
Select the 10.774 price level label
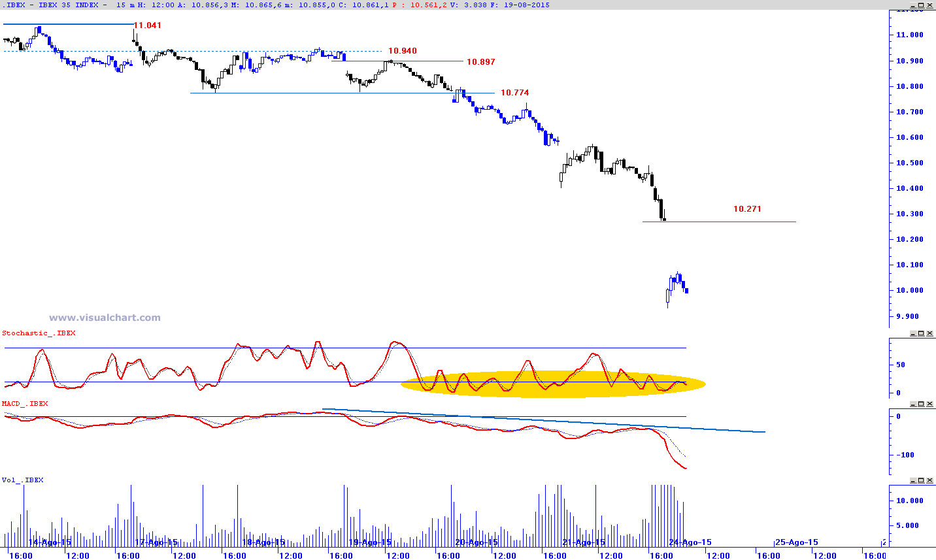(x=515, y=93)
